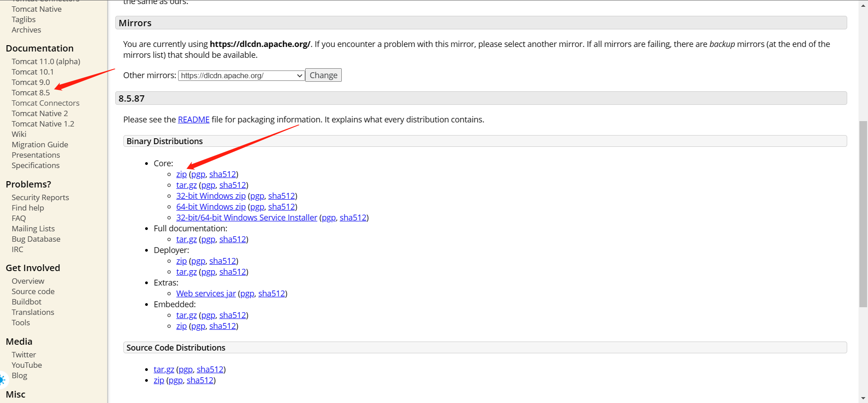This screenshot has height=403, width=868.
Task: Open Specifications link
Action: (36, 165)
